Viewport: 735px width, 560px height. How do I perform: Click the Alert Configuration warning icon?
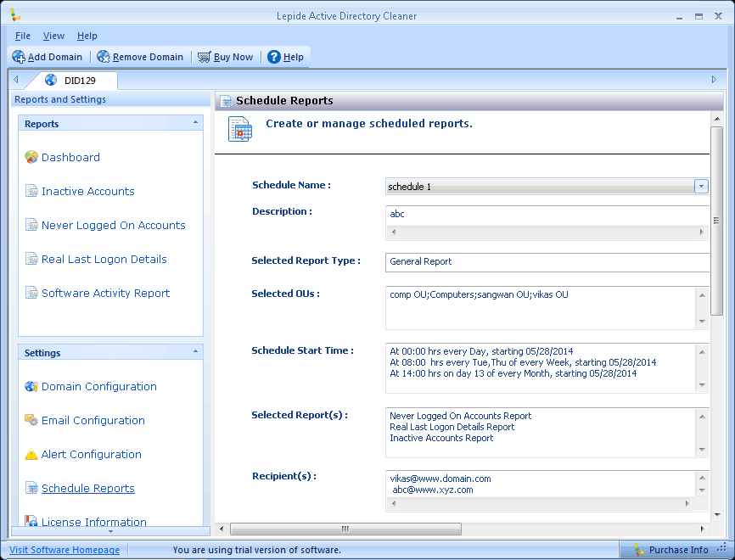tap(31, 454)
